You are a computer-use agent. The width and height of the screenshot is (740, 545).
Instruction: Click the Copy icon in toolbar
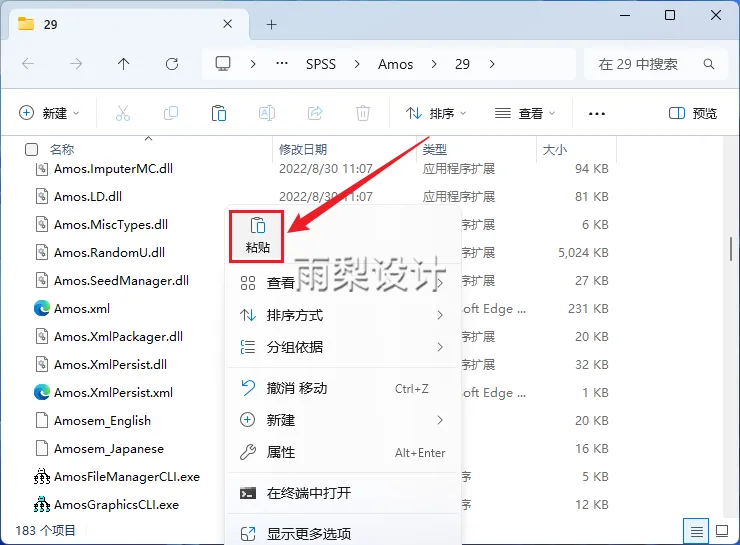point(171,113)
